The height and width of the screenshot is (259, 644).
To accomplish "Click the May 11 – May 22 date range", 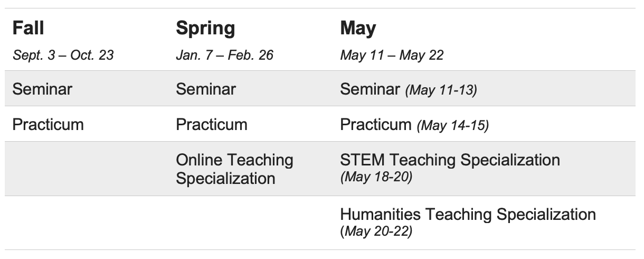I will (x=392, y=55).
